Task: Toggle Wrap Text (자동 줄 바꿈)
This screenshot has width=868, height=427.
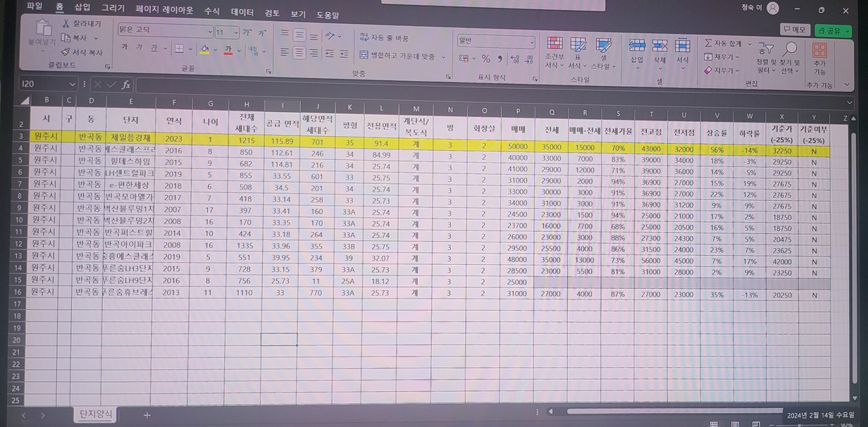Action: click(383, 37)
